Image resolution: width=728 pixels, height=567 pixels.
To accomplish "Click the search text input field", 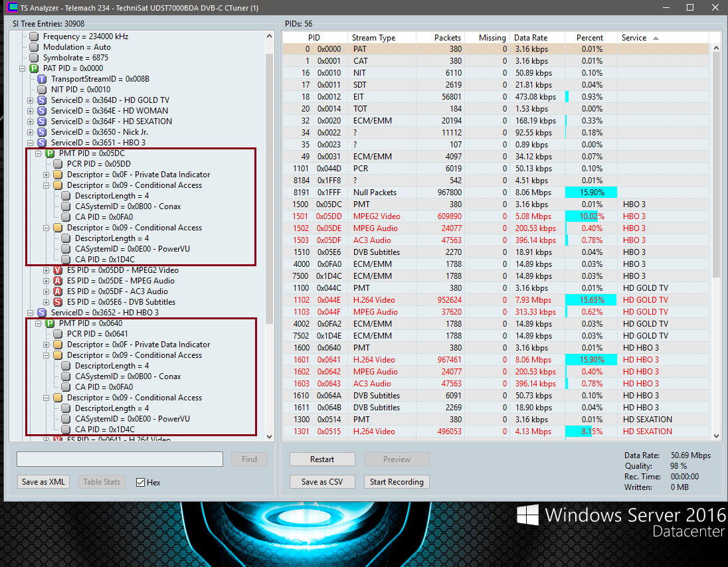I will point(120,459).
